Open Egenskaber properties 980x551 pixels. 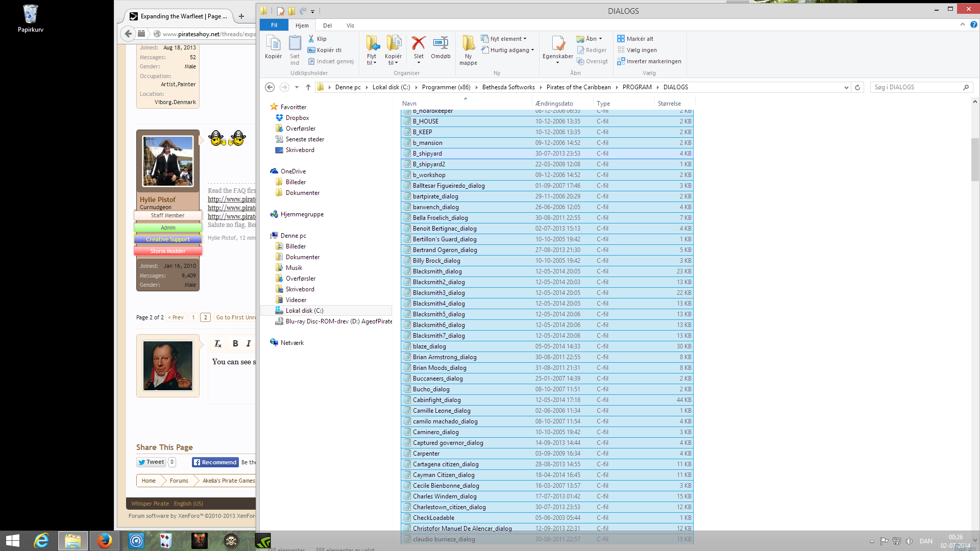(x=558, y=49)
